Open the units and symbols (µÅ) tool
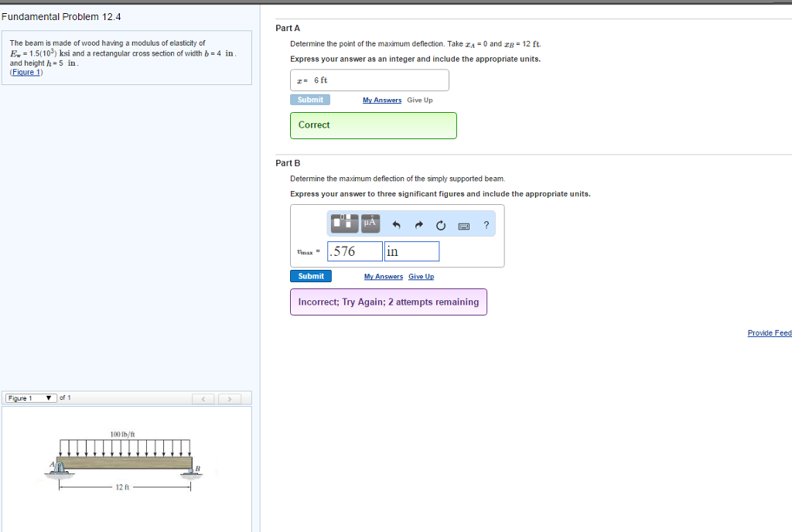The width and height of the screenshot is (792, 532). (x=370, y=223)
